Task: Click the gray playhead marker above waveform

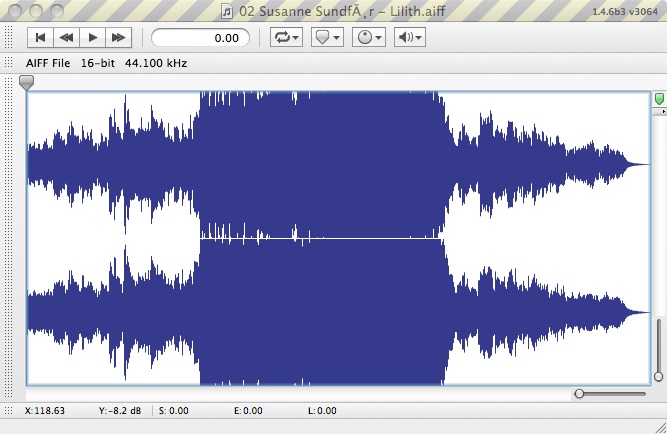Action: point(26,83)
